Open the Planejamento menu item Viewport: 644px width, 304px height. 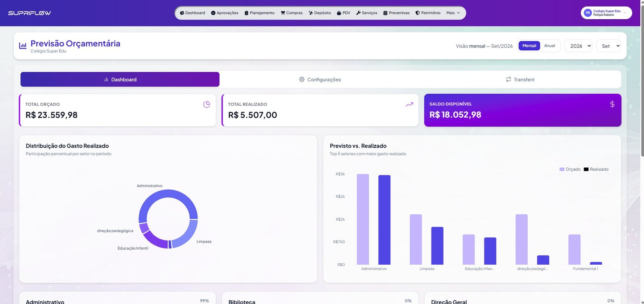260,13
